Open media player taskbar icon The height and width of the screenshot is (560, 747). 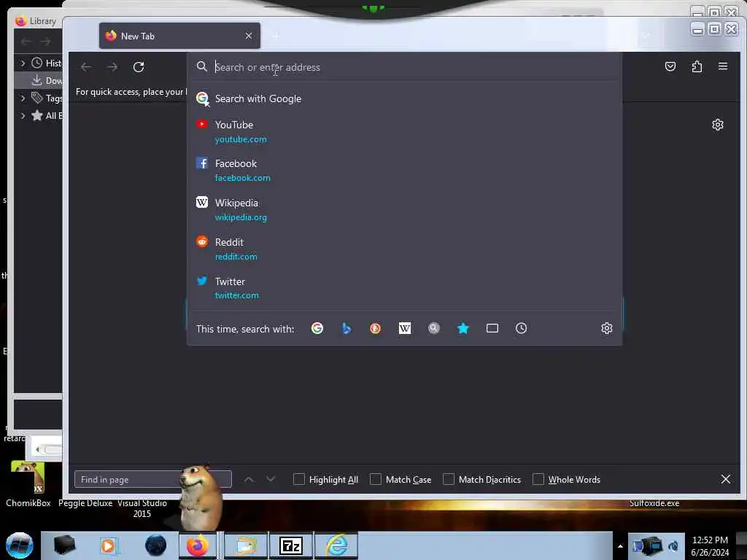pyautogui.click(x=108, y=545)
